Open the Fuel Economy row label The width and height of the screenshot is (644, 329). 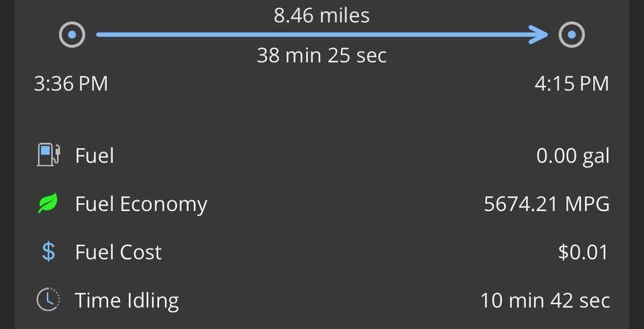point(141,204)
